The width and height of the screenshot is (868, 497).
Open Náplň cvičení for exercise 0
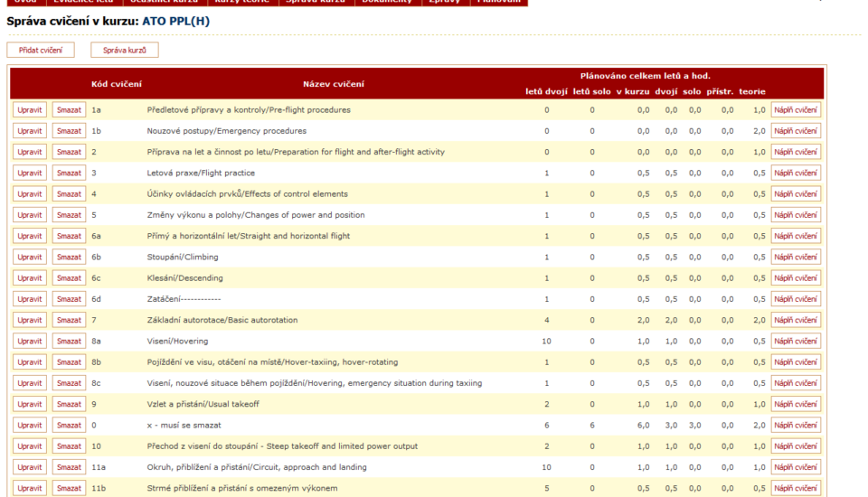tap(796, 425)
